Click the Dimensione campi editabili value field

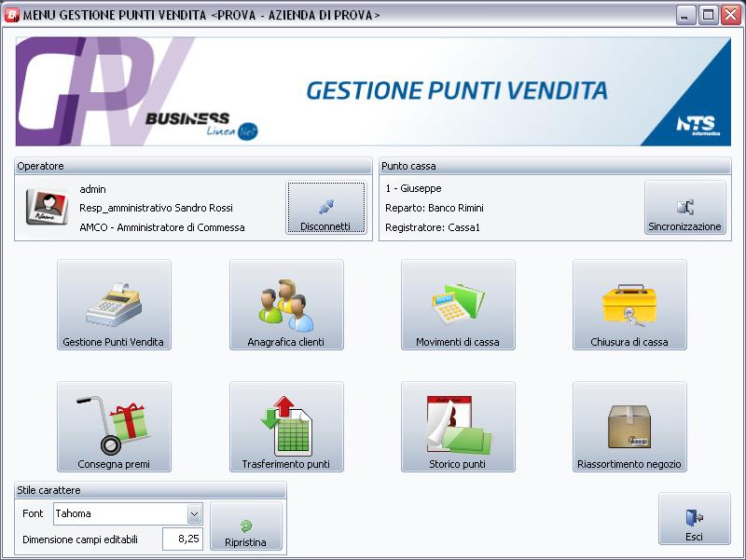click(x=183, y=540)
